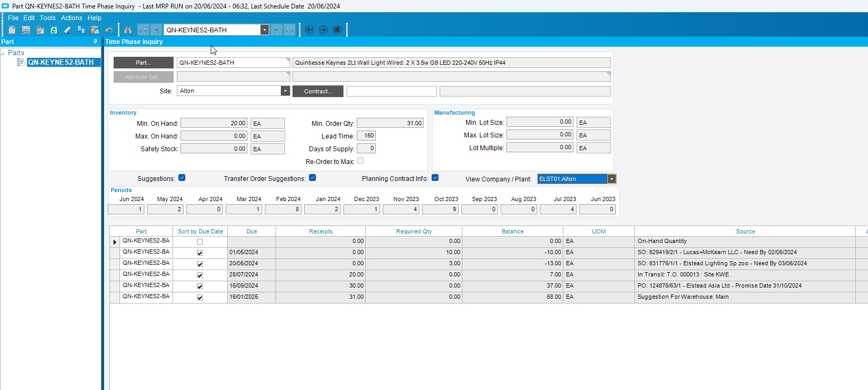
Task: Pin the Part panel with pushpin icon
Action: [x=96, y=41]
